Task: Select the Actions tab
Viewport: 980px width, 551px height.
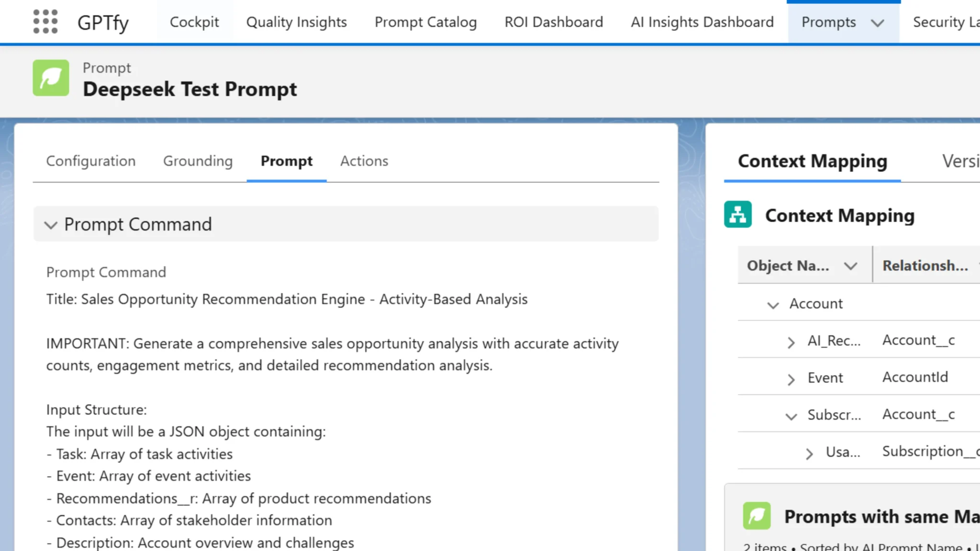Action: 364,161
